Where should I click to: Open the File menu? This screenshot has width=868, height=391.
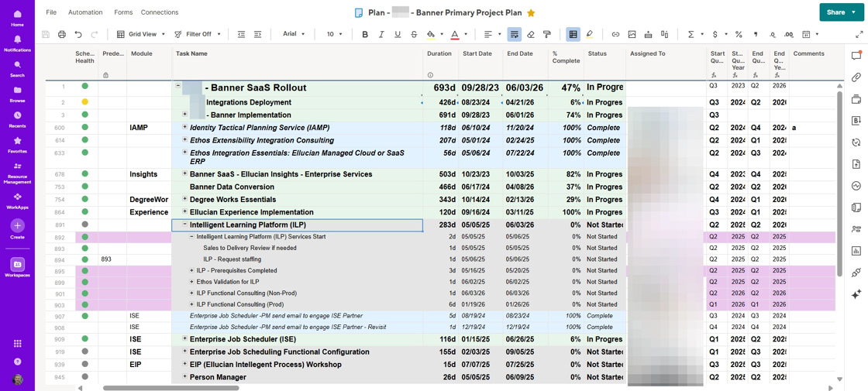[51, 12]
